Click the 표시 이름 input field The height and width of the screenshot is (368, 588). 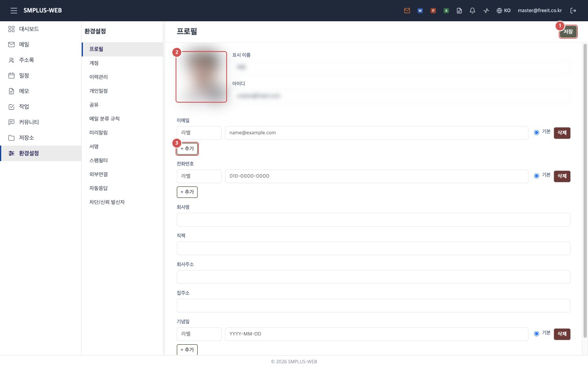(x=401, y=67)
